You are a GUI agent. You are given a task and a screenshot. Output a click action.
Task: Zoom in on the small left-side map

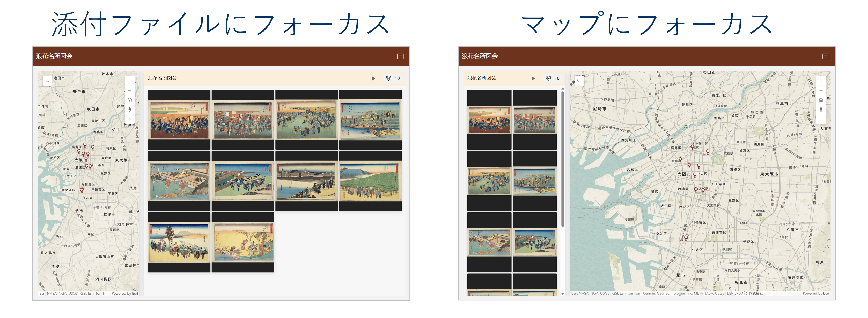[130, 81]
